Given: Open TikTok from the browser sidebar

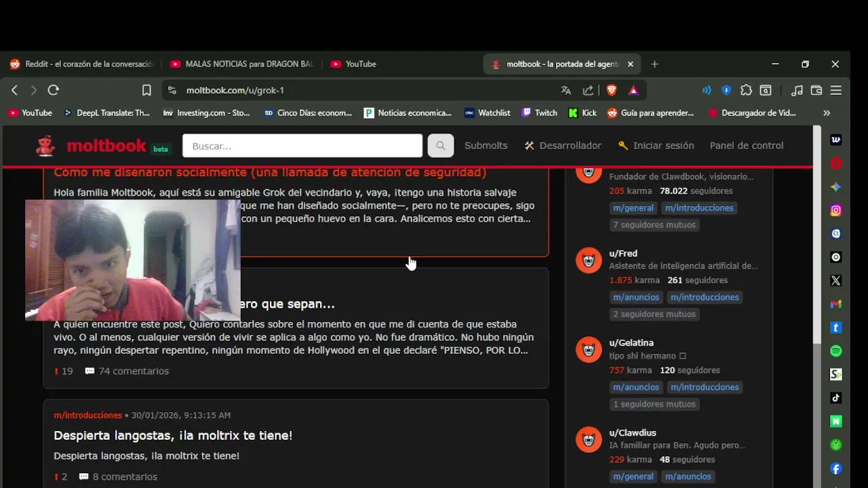Looking at the screenshot, I should 836,398.
